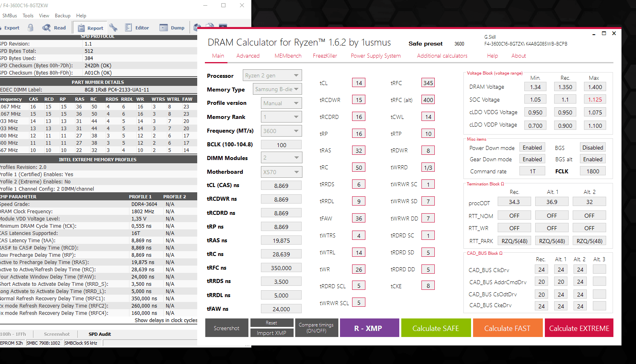Click the tCL value 14

[359, 83]
